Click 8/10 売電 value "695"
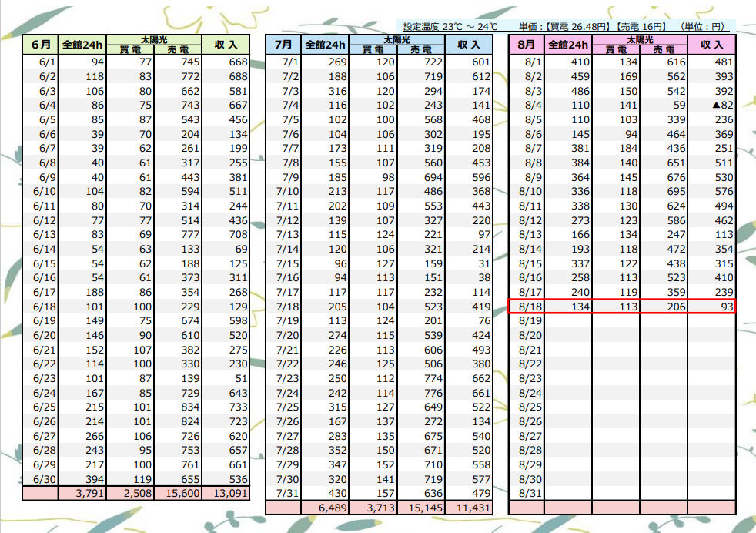The width and height of the screenshot is (756, 533). [664, 192]
